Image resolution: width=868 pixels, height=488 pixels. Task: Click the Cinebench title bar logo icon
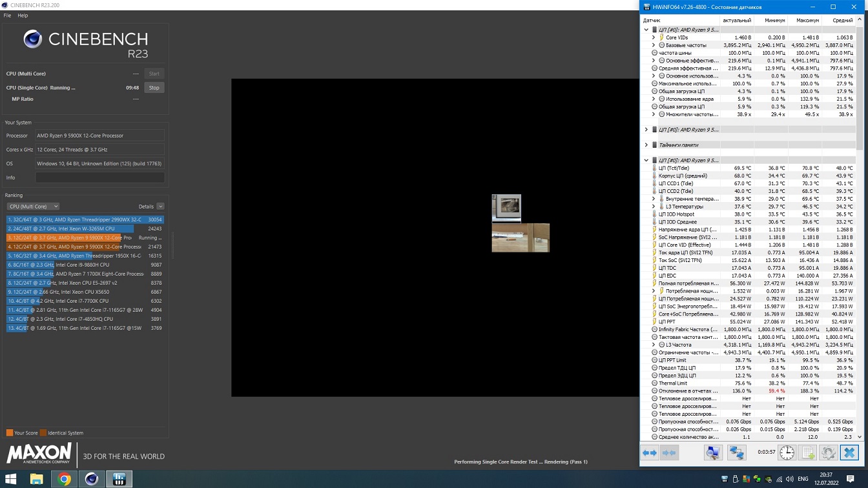point(5,5)
